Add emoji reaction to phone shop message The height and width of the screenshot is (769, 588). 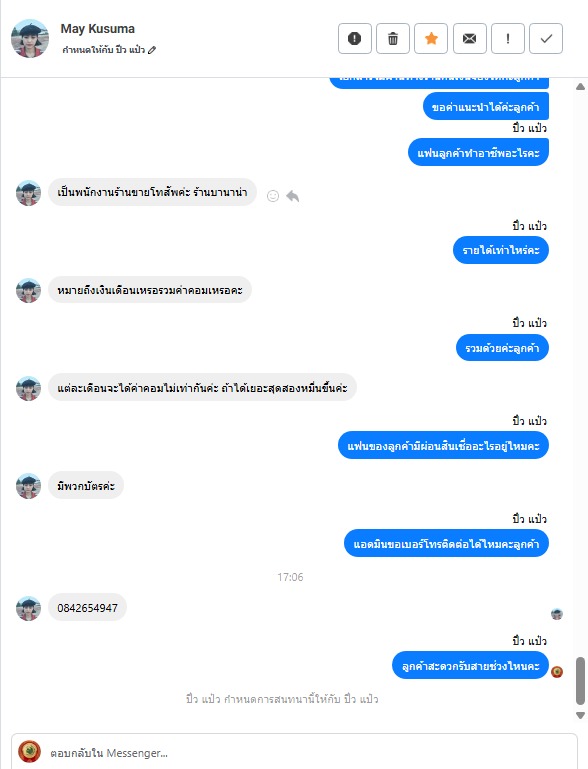point(273,196)
